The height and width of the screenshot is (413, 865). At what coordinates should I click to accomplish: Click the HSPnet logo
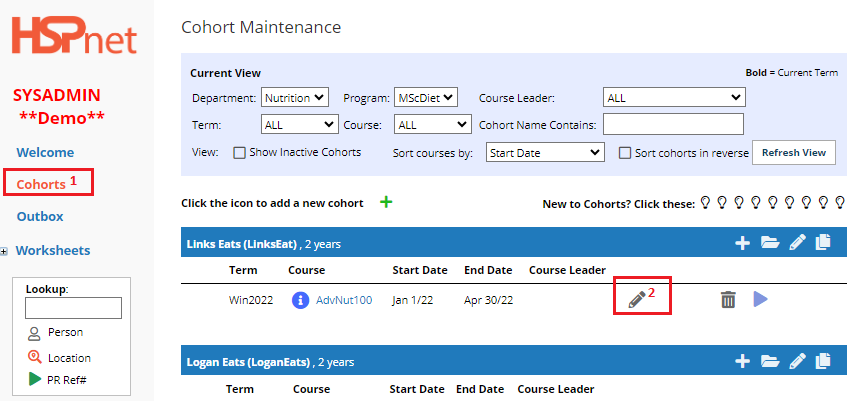74,36
